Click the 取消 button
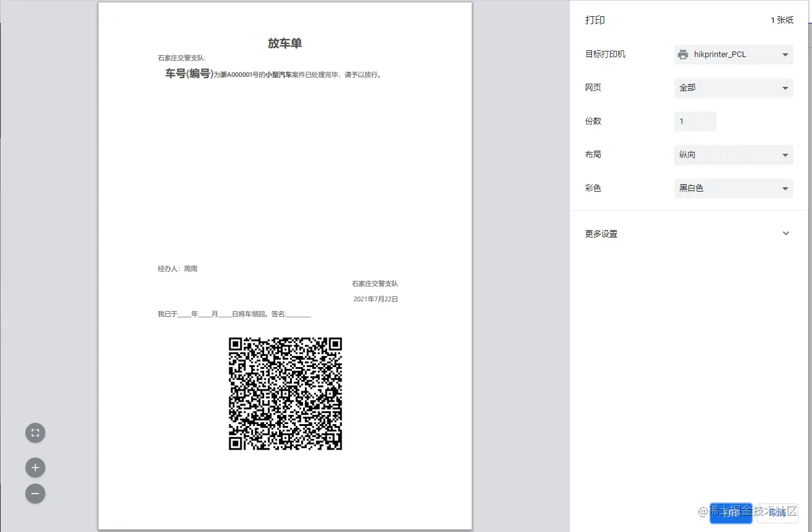The height and width of the screenshot is (532, 812). coord(777,513)
